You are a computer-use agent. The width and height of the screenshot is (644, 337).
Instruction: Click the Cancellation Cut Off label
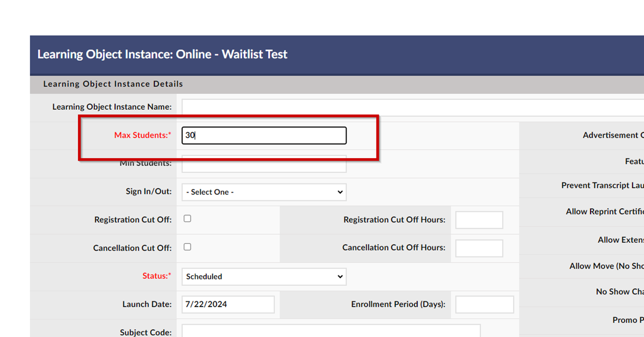point(132,248)
